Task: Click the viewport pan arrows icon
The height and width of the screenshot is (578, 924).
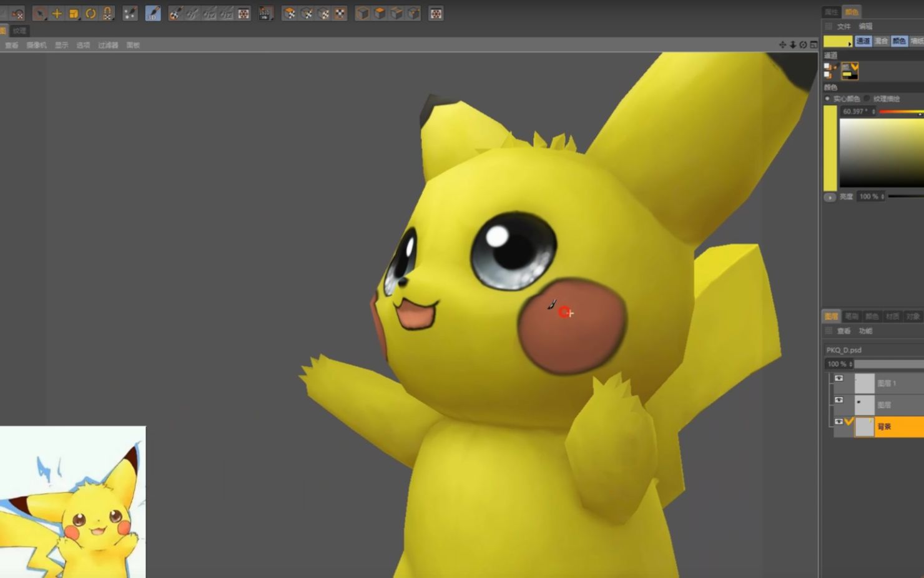Action: pyautogui.click(x=782, y=44)
